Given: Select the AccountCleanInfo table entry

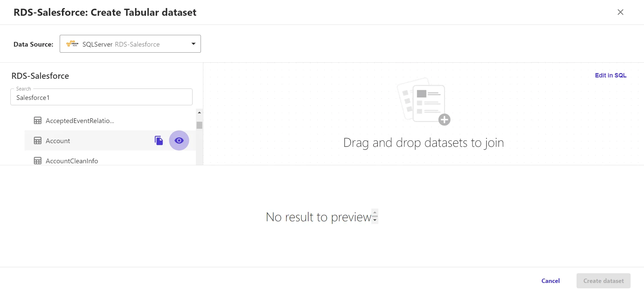Looking at the screenshot, I should pos(72,161).
